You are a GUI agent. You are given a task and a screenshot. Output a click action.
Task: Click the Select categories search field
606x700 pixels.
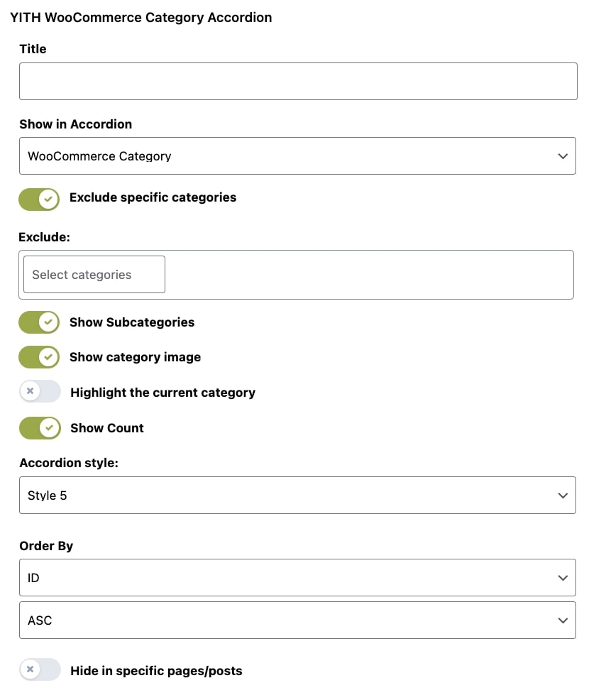[x=94, y=275]
